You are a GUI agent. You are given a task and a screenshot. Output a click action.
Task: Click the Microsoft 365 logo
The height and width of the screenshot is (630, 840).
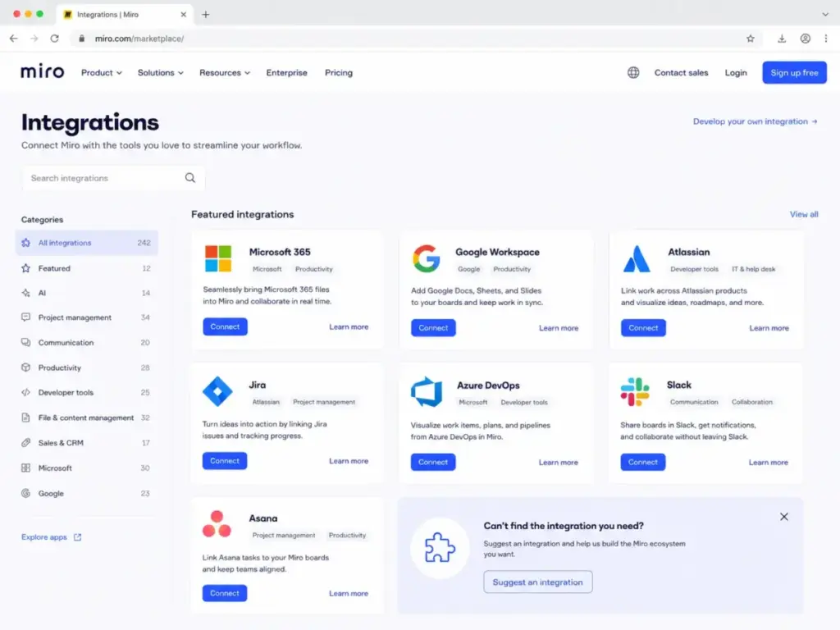(x=218, y=258)
